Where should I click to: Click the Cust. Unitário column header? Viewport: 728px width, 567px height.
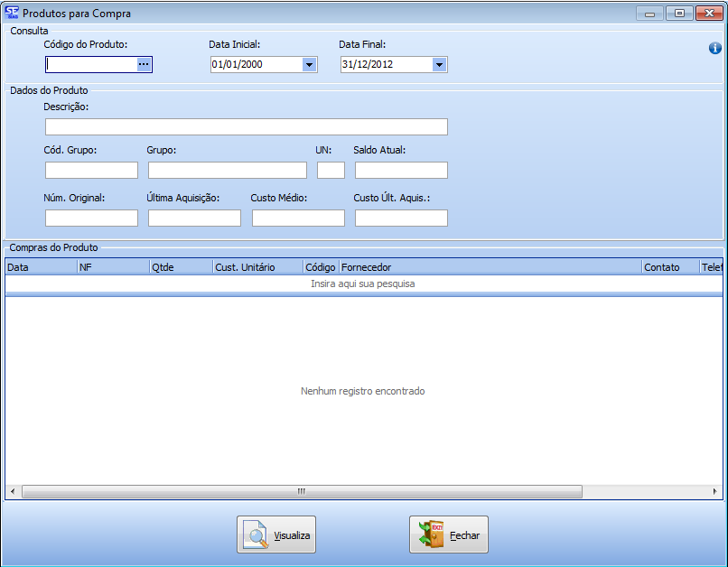(x=257, y=267)
